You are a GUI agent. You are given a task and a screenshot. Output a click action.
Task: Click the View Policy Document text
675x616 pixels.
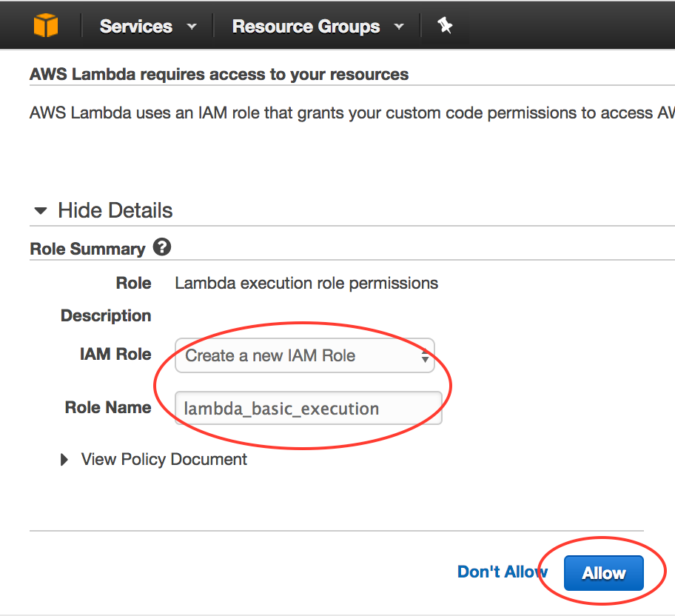point(164,459)
